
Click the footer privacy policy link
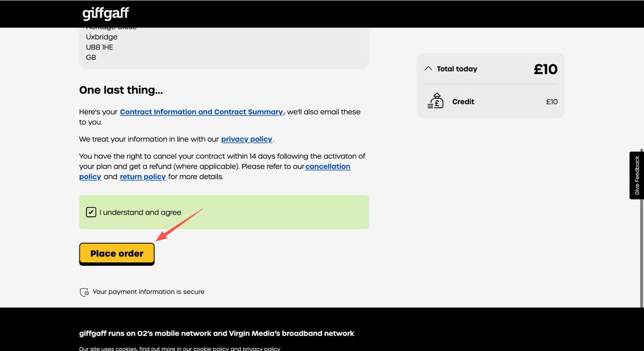tap(261, 349)
